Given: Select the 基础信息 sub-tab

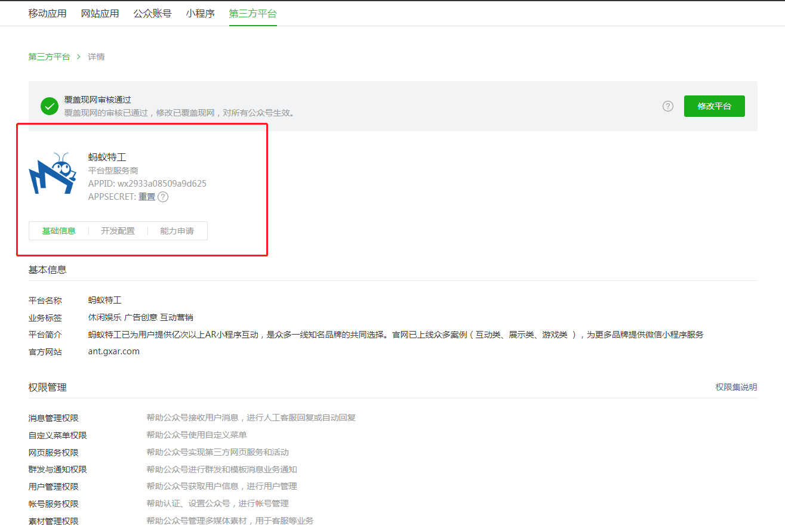Looking at the screenshot, I should click(x=59, y=231).
